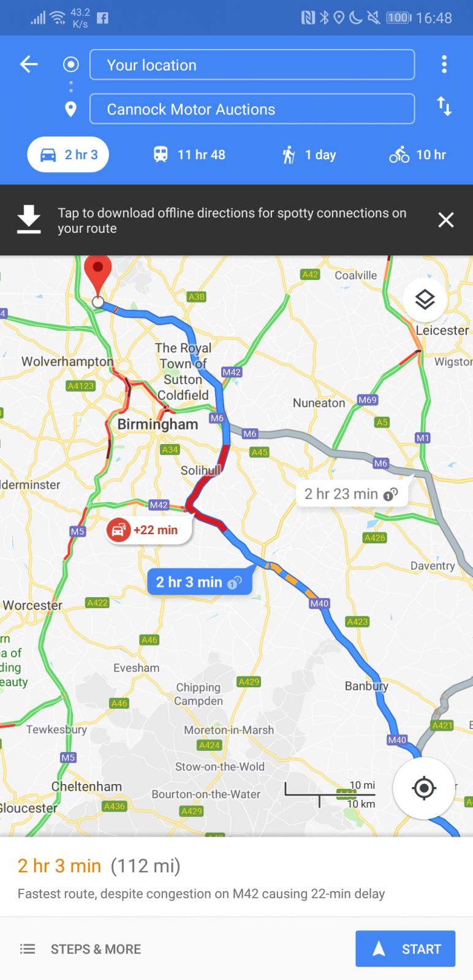473x980 pixels.
Task: Select the walking 1 day tab
Action: pos(309,155)
